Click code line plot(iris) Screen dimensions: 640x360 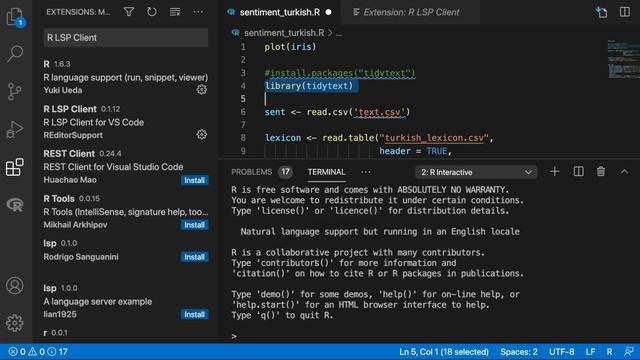[x=290, y=47]
